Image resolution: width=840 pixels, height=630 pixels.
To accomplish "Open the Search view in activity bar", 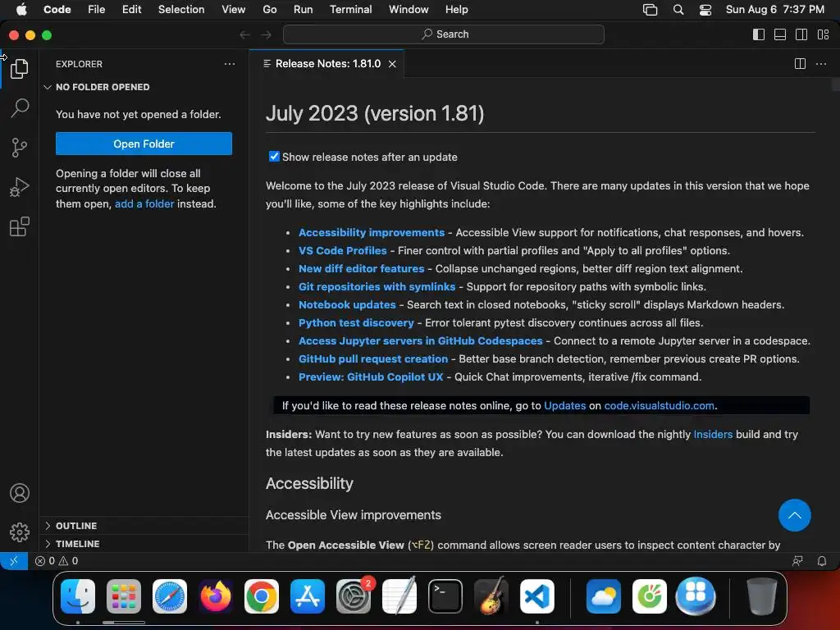I will pyautogui.click(x=20, y=107).
